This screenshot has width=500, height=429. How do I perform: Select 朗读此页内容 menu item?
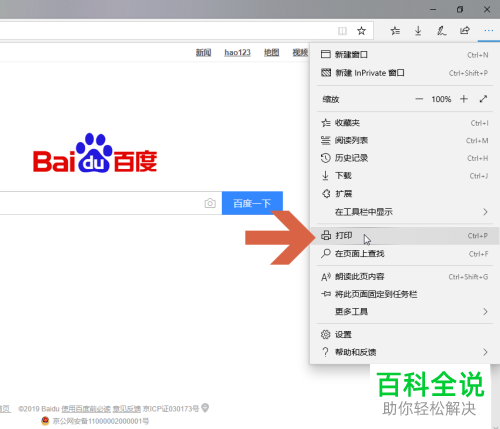pos(404,277)
